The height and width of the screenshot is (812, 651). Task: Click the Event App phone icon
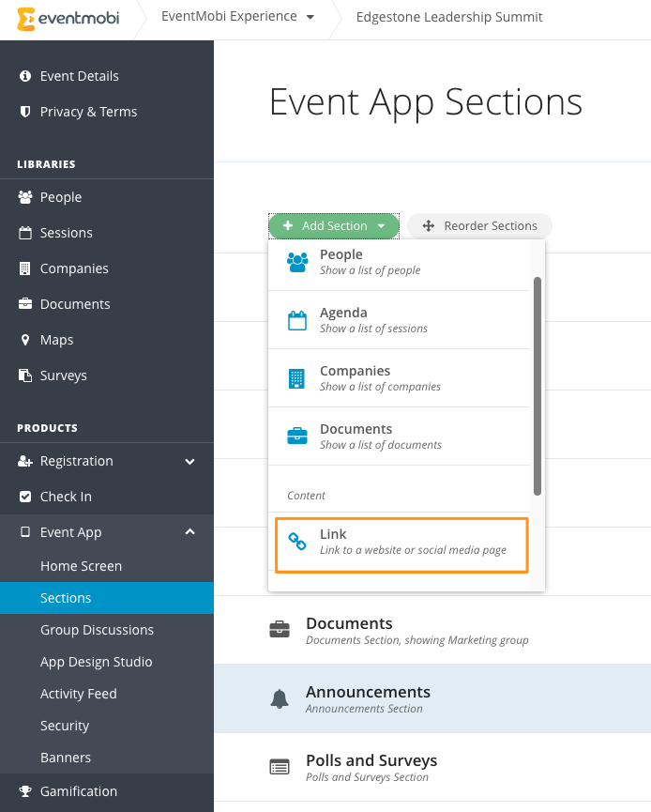[24, 532]
